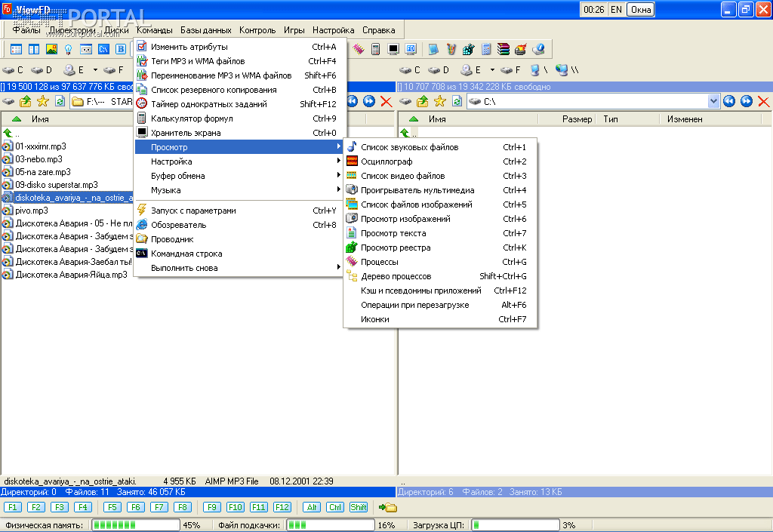The height and width of the screenshot is (532, 773).
Task: Click the blue FD monitor toolbar icon
Action: [411, 49]
